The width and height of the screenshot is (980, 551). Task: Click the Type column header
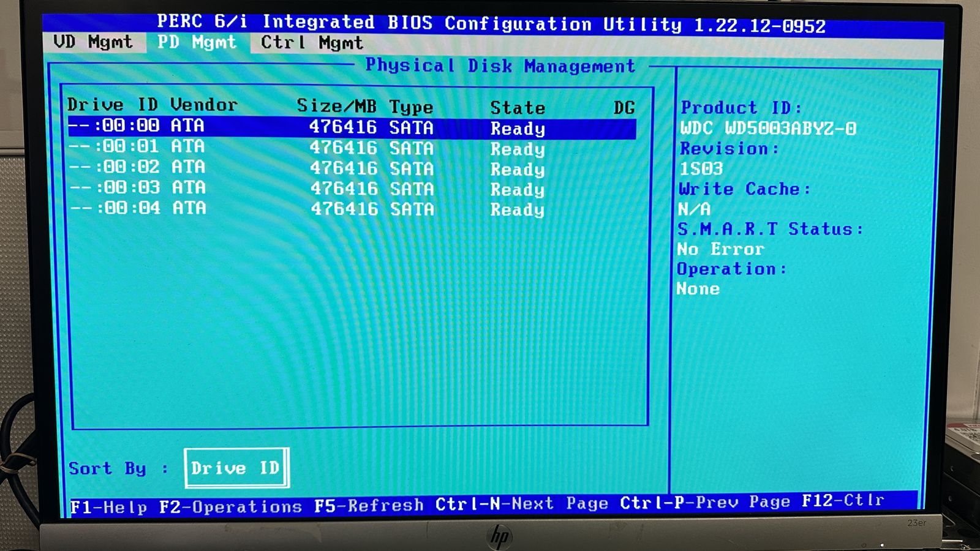pos(411,107)
